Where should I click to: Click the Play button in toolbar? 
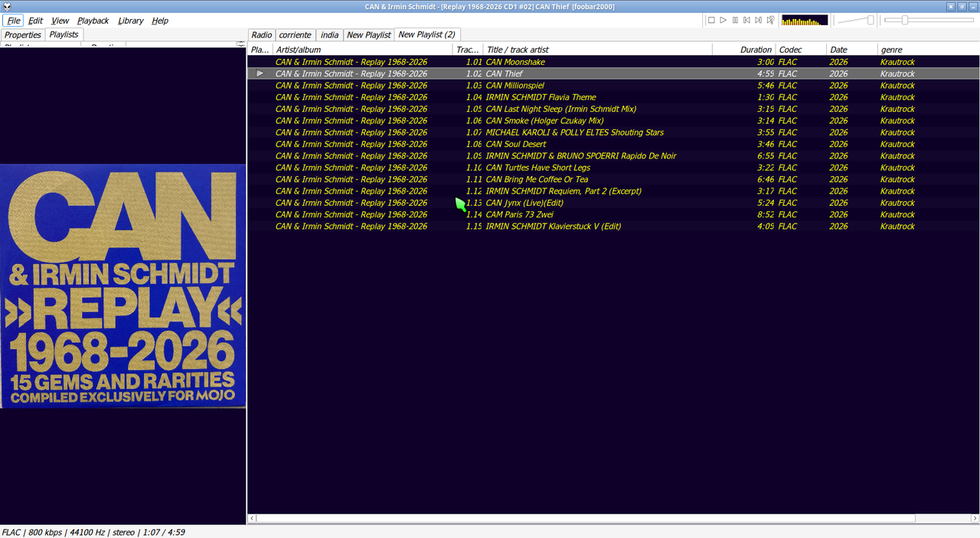723,21
